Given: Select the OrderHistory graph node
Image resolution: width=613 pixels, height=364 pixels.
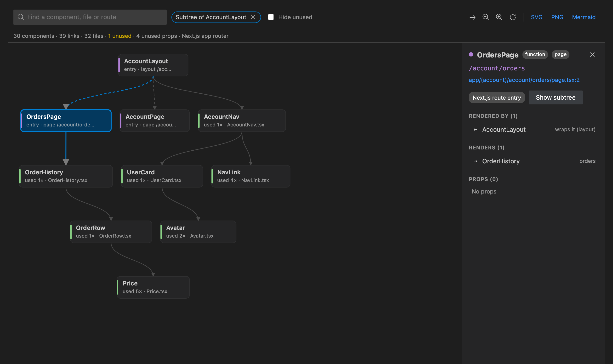Looking at the screenshot, I should (x=66, y=176).
